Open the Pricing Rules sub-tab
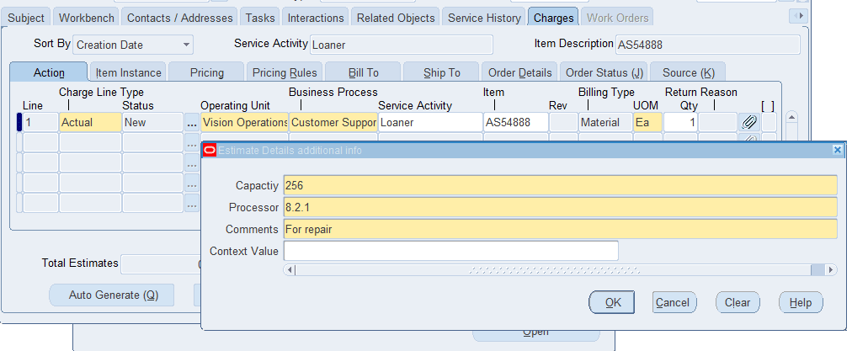 tap(285, 72)
